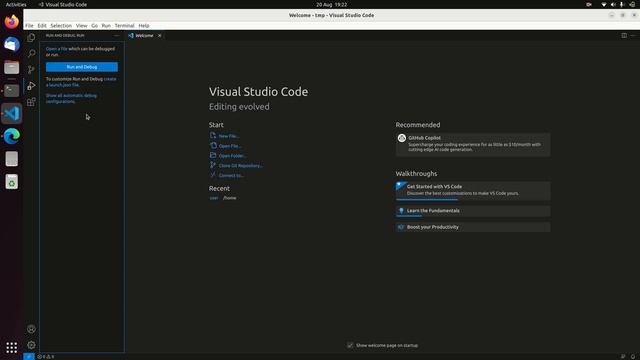Screen dimensions: 640x360
Task: Launch Firefox from the dock
Action: coord(11,21)
